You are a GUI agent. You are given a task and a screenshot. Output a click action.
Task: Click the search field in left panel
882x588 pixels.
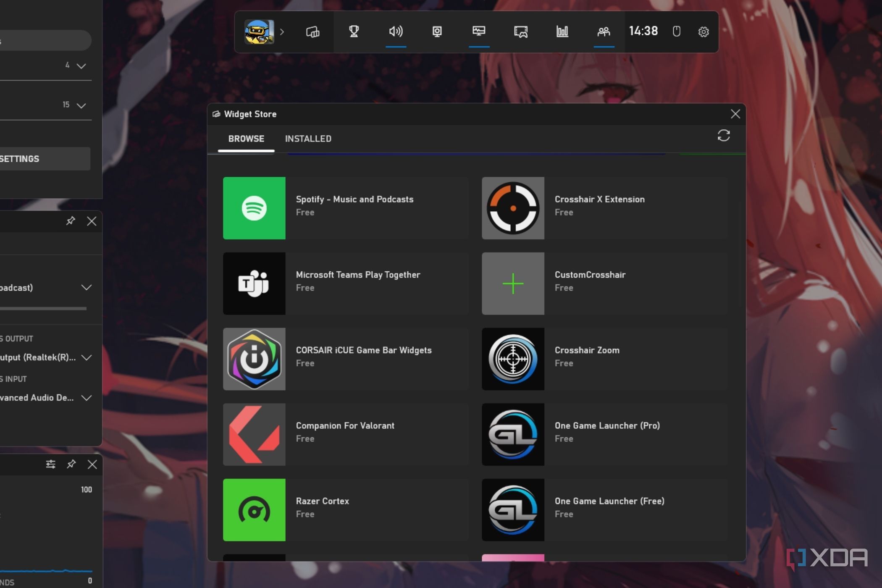point(45,41)
